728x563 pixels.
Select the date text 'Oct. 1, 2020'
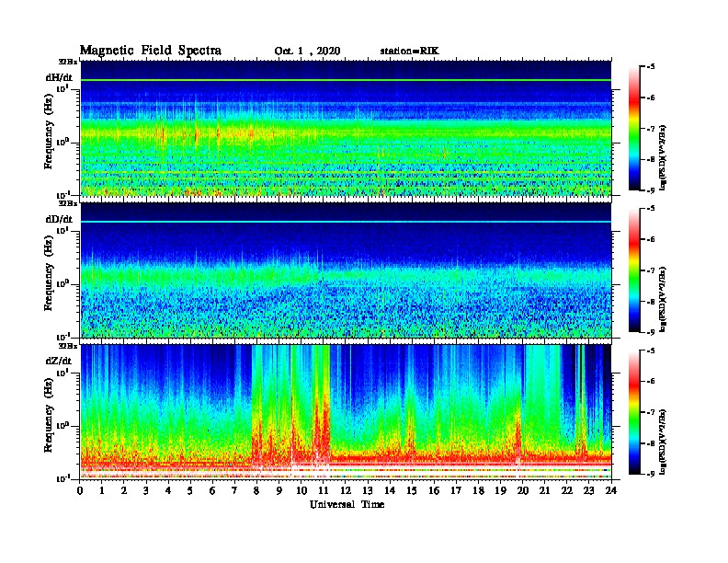(x=307, y=52)
